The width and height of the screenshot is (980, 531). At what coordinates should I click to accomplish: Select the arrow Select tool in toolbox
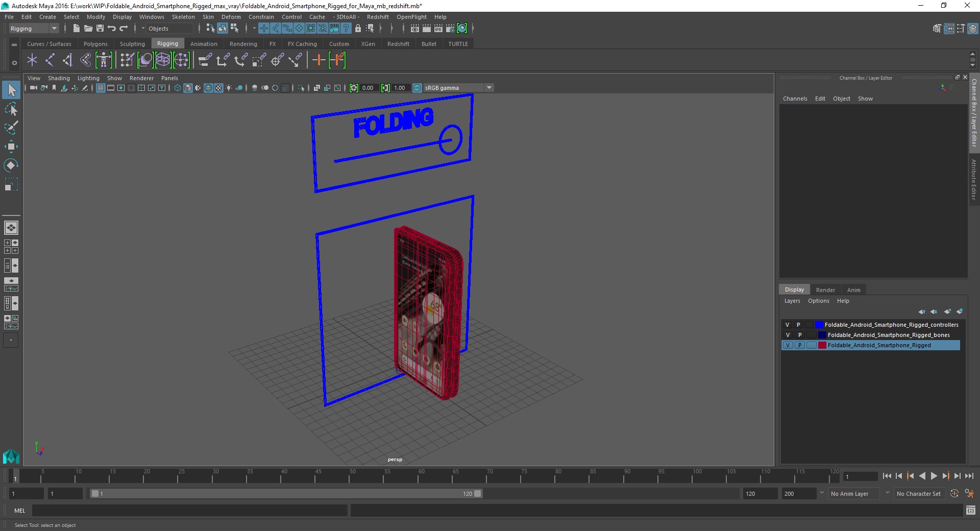point(11,90)
